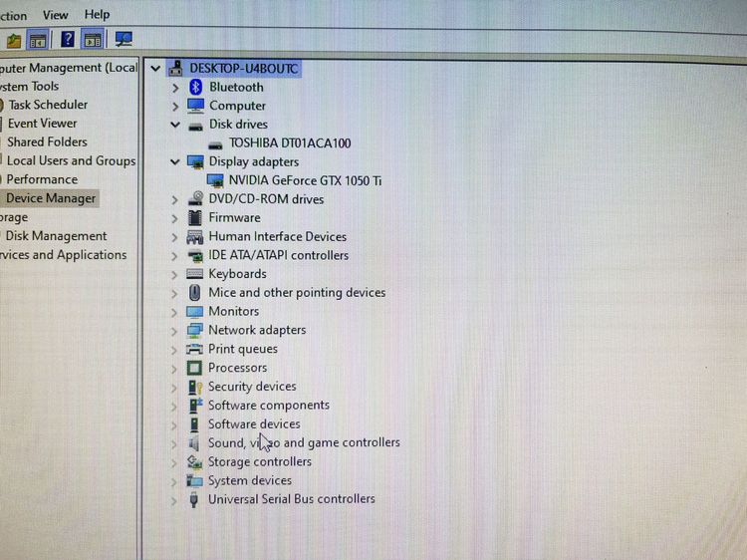Open the Help menu
This screenshot has height=560, width=747.
click(x=98, y=14)
